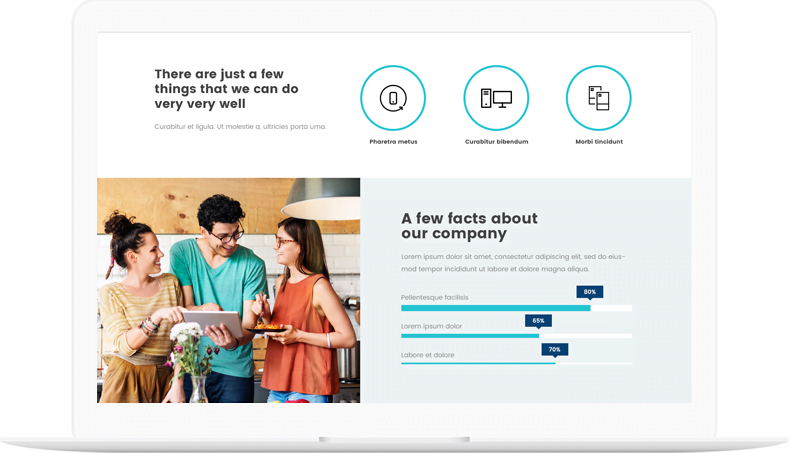Image resolution: width=789 pixels, height=453 pixels.
Task: Click the 70% percentage badge
Action: (x=554, y=350)
